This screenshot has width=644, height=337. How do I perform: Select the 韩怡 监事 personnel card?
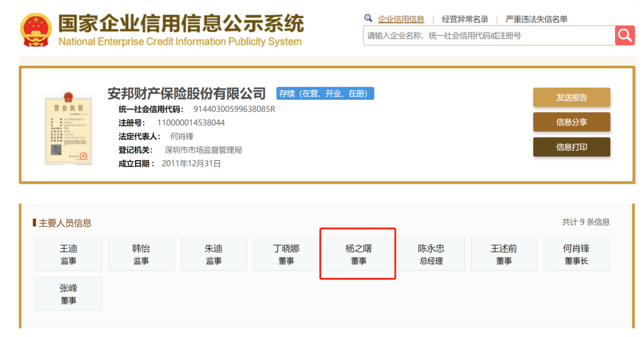coord(141,255)
